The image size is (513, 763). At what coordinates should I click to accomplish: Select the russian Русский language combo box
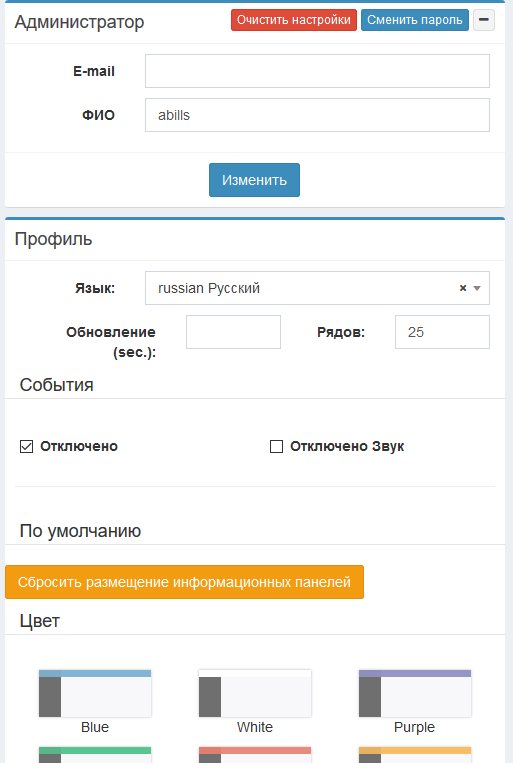[317, 288]
